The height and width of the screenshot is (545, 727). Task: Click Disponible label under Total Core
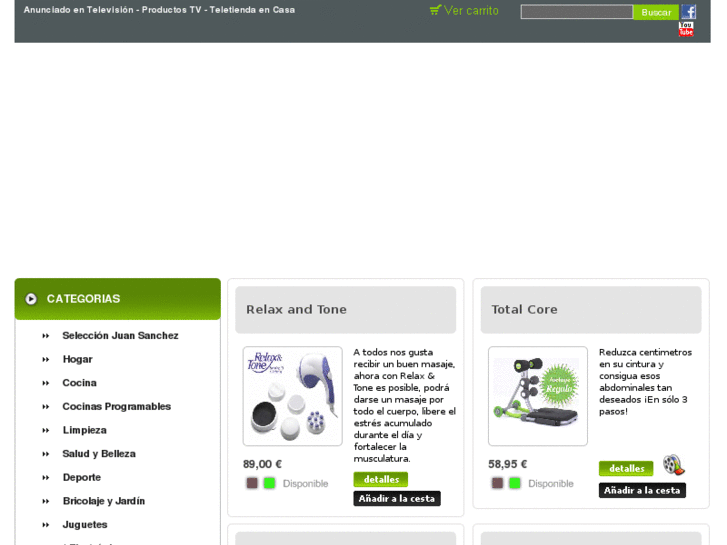point(551,484)
